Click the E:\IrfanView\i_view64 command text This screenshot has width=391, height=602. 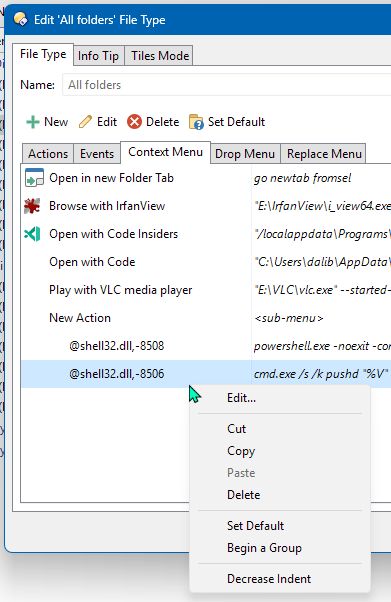(x=322, y=206)
